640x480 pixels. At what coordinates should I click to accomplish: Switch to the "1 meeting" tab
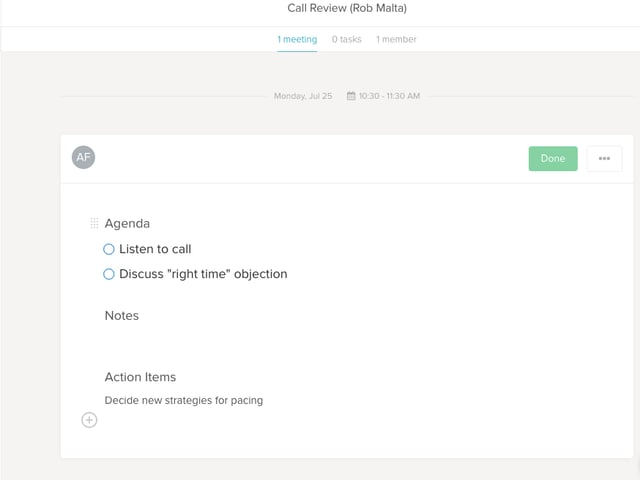tap(297, 40)
